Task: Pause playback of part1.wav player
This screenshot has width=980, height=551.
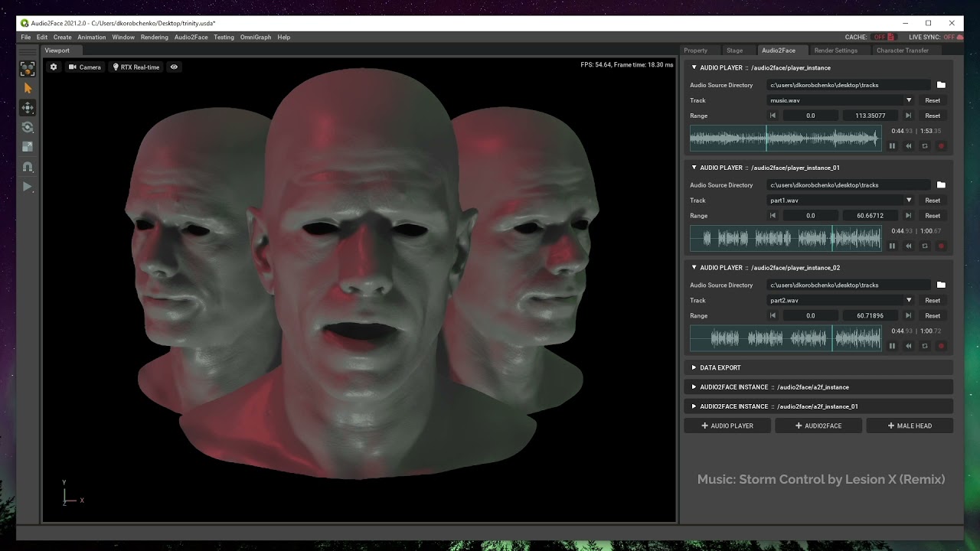Action: coord(892,246)
